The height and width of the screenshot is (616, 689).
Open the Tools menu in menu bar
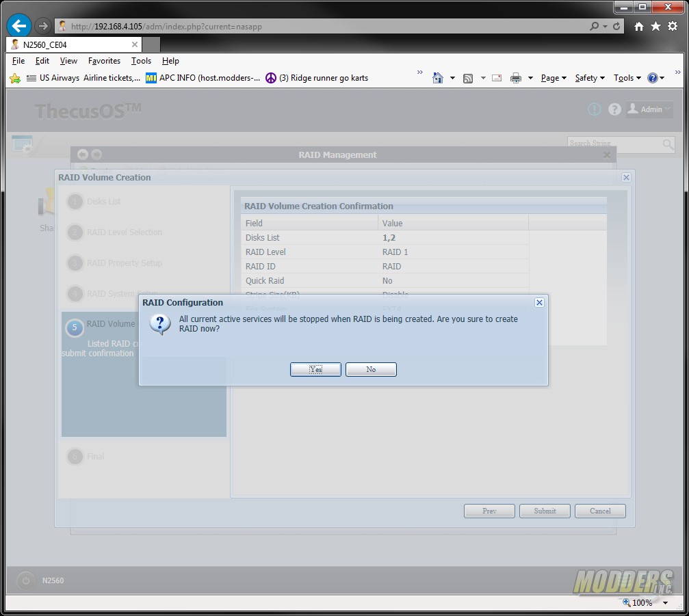[141, 61]
